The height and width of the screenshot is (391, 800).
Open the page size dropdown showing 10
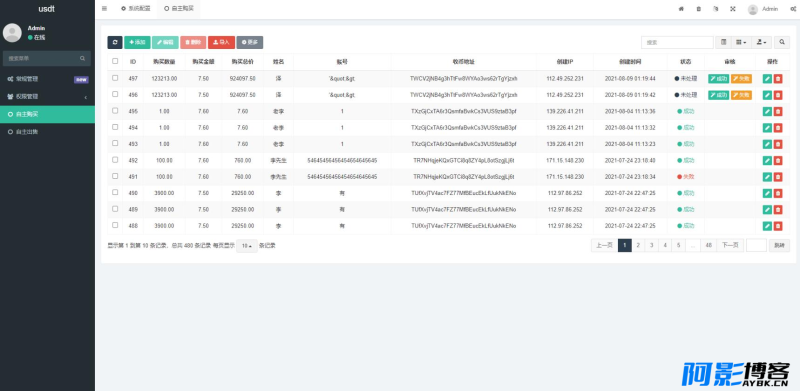(247, 246)
